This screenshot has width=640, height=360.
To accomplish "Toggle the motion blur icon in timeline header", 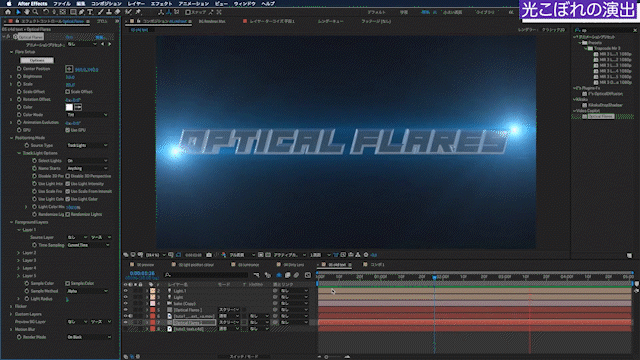I will click(296, 275).
